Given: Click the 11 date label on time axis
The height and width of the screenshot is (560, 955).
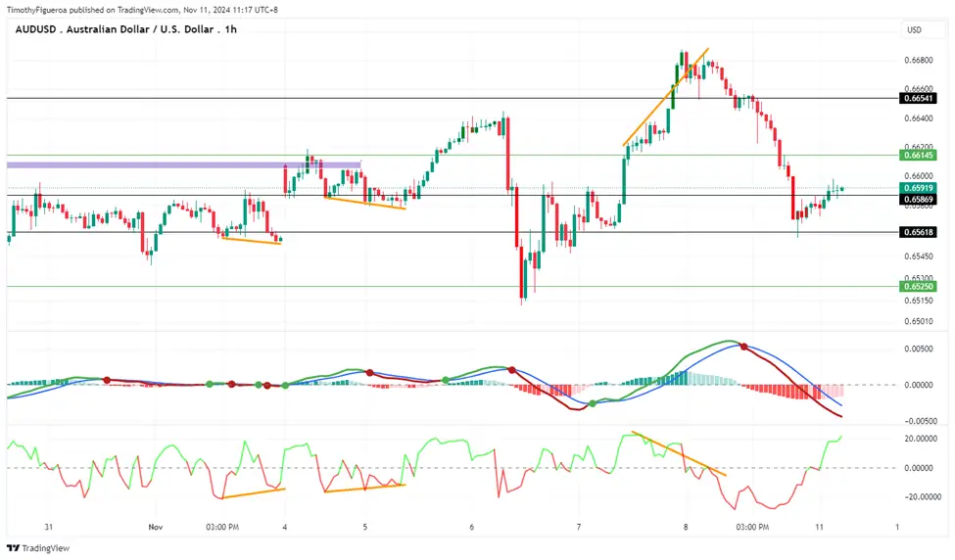Looking at the screenshot, I should click(819, 527).
